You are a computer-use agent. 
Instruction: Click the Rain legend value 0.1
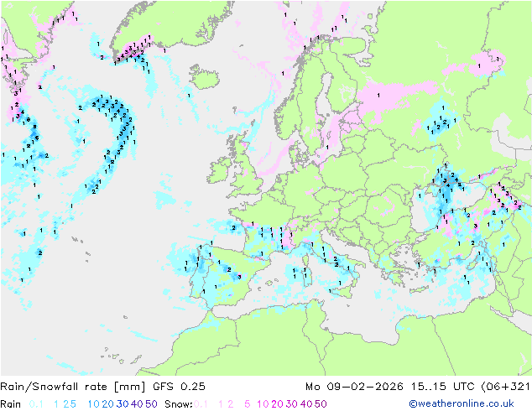click(x=36, y=404)
